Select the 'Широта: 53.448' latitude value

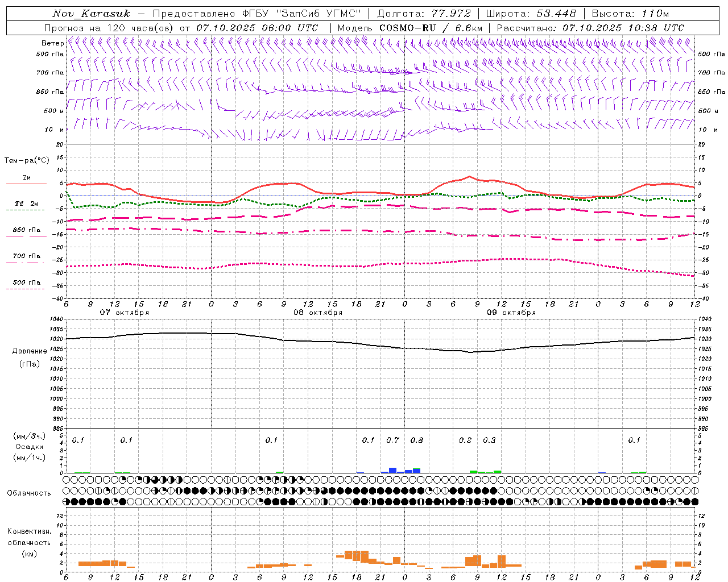point(531,14)
